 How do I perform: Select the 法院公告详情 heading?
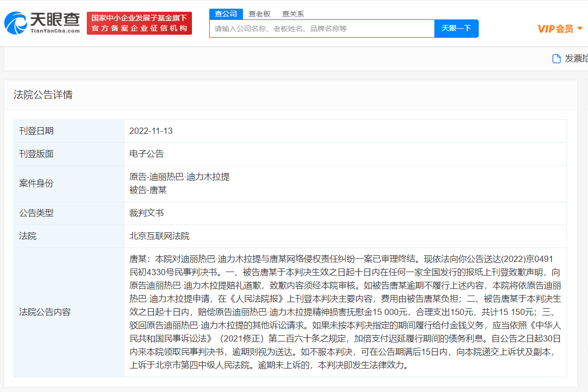coord(43,94)
